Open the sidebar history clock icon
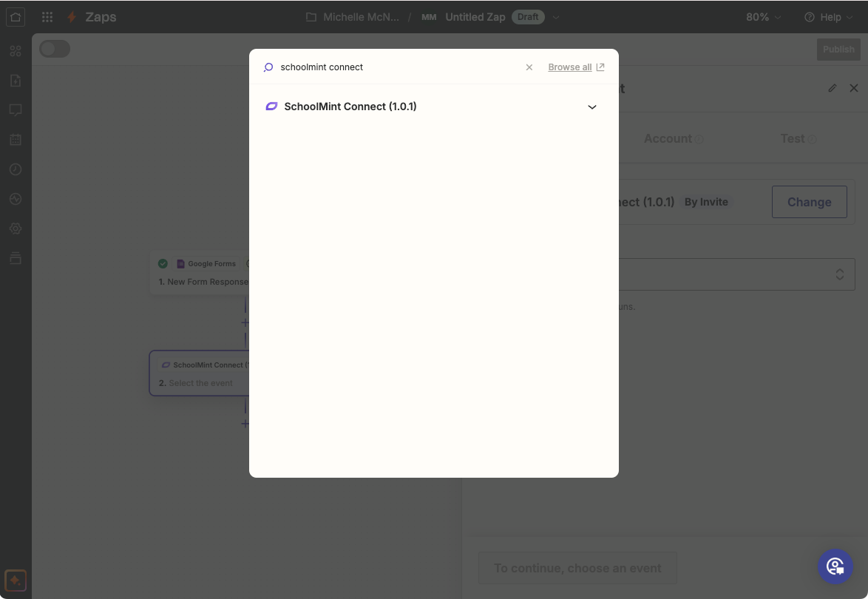 (16, 169)
